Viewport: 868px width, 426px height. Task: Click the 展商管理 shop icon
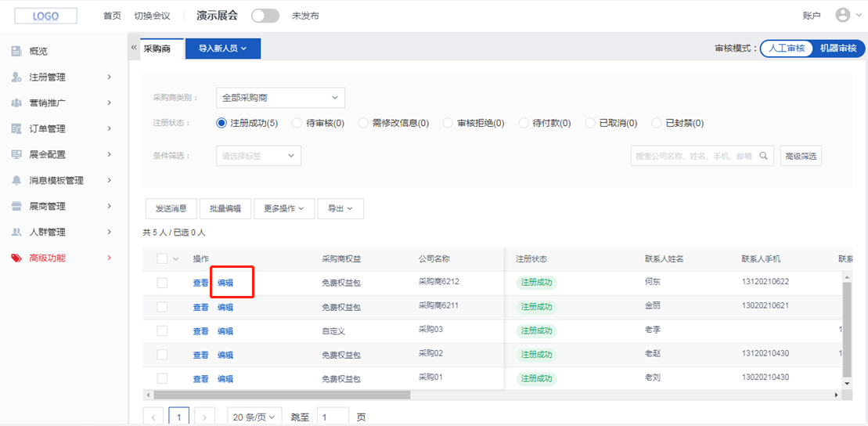16,206
